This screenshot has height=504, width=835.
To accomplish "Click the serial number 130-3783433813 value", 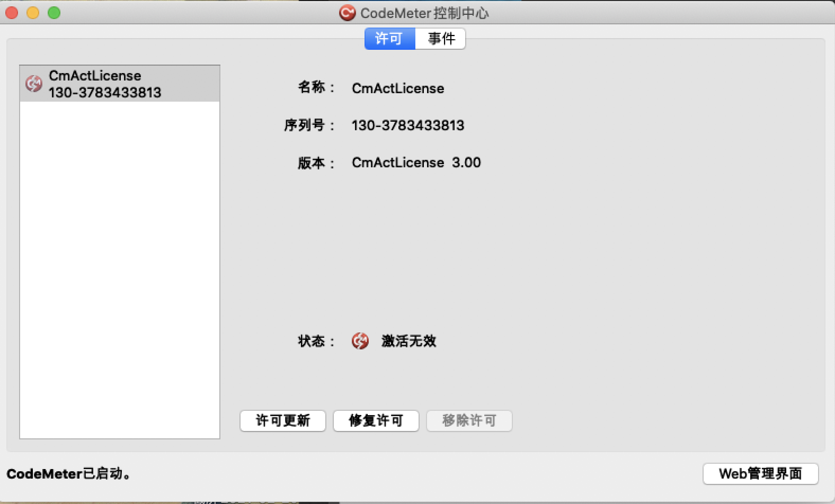I will [x=408, y=125].
